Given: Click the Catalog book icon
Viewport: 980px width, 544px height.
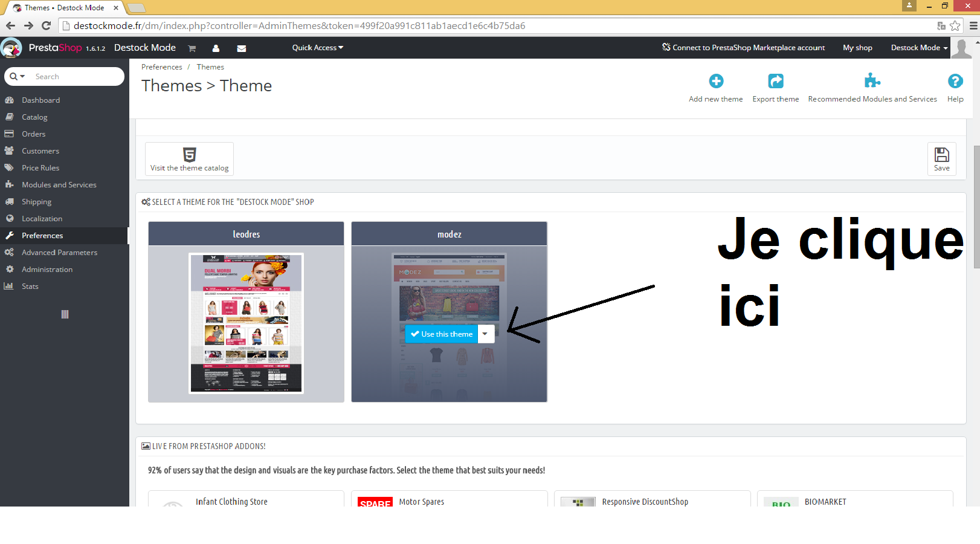Looking at the screenshot, I should (9, 117).
